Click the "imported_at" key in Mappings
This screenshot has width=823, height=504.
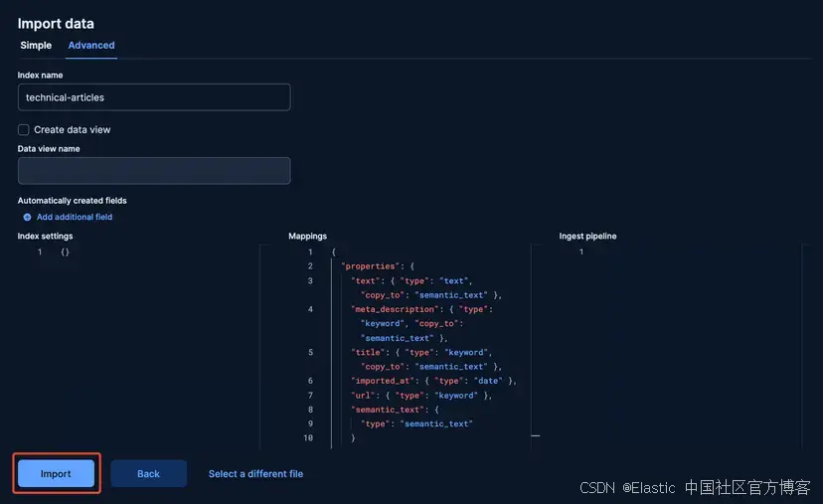[x=383, y=381]
